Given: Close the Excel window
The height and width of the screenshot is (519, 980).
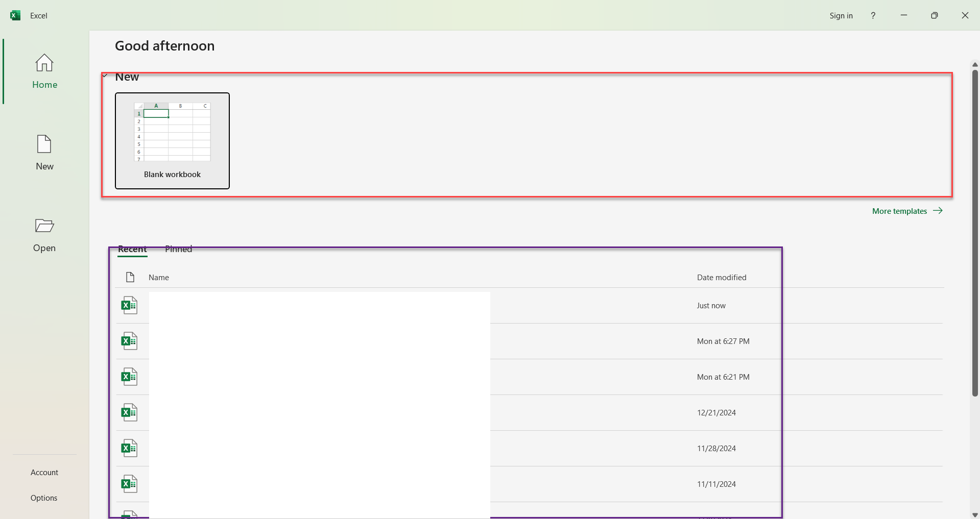Looking at the screenshot, I should pyautogui.click(x=965, y=15).
